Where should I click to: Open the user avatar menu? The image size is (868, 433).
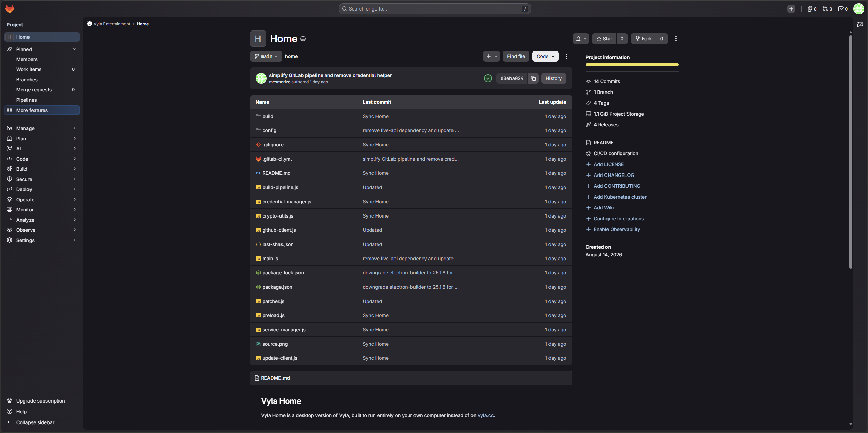859,9
